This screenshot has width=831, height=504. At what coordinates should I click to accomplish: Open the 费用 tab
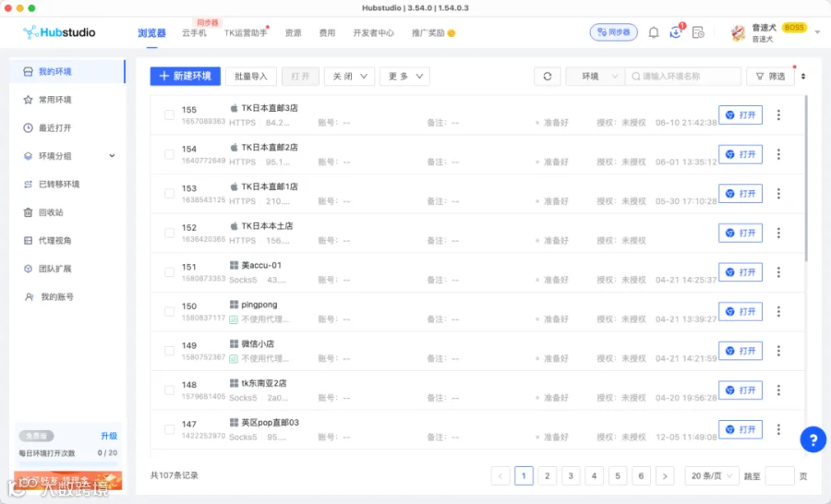[327, 33]
